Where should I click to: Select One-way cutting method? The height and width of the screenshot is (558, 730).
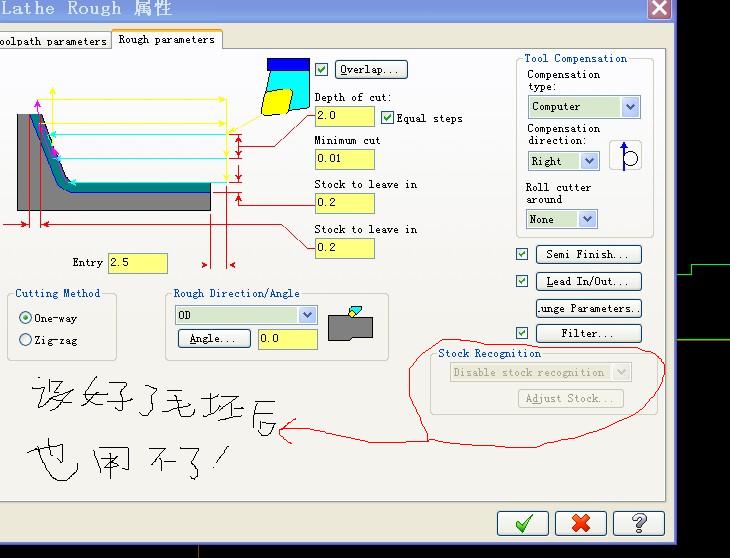click(x=25, y=318)
